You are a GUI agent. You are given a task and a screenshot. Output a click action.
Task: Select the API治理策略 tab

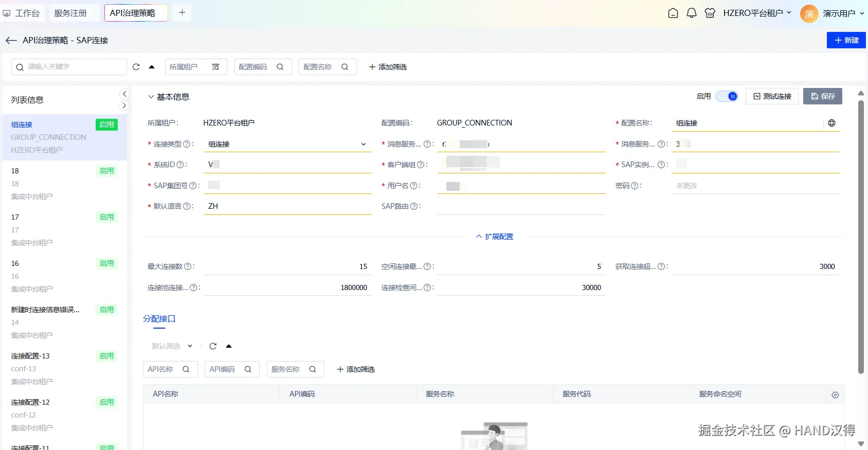pyautogui.click(x=136, y=13)
